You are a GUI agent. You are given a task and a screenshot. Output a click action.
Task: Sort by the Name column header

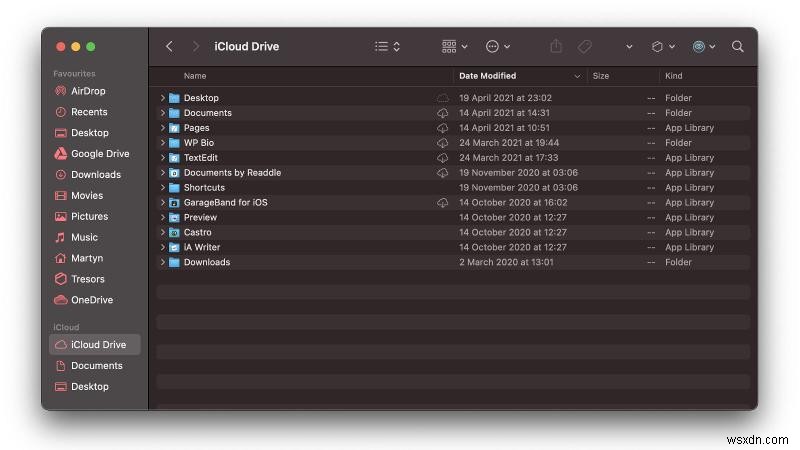tap(195, 76)
